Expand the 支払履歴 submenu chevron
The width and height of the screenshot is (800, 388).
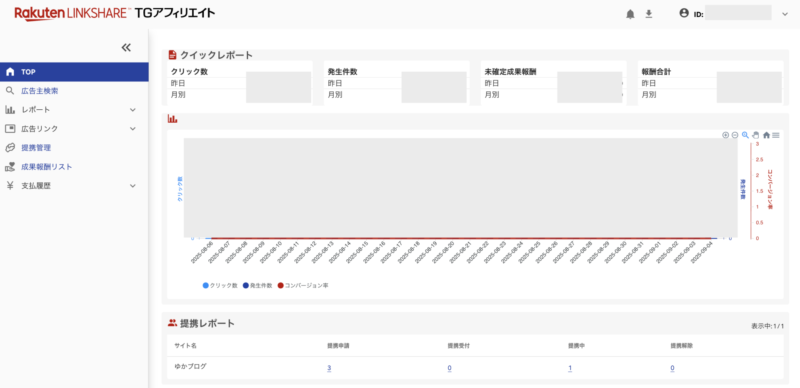[x=133, y=186]
